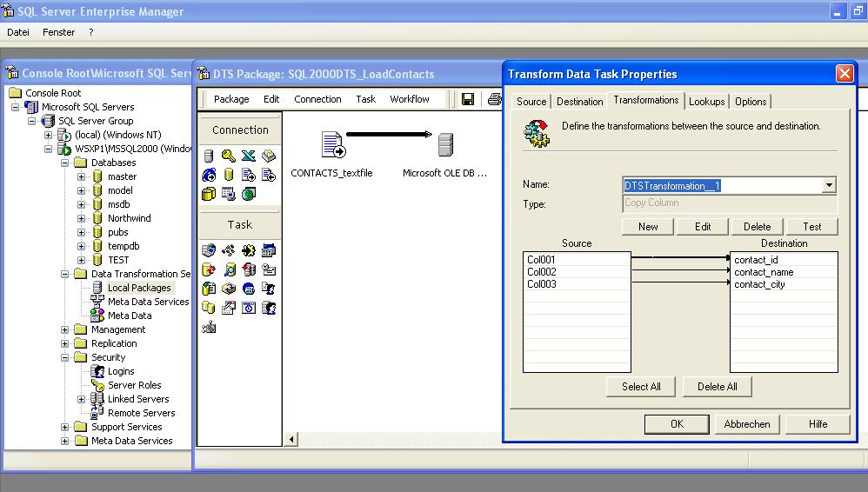
Task: Open the Workflow menu
Action: tap(410, 99)
